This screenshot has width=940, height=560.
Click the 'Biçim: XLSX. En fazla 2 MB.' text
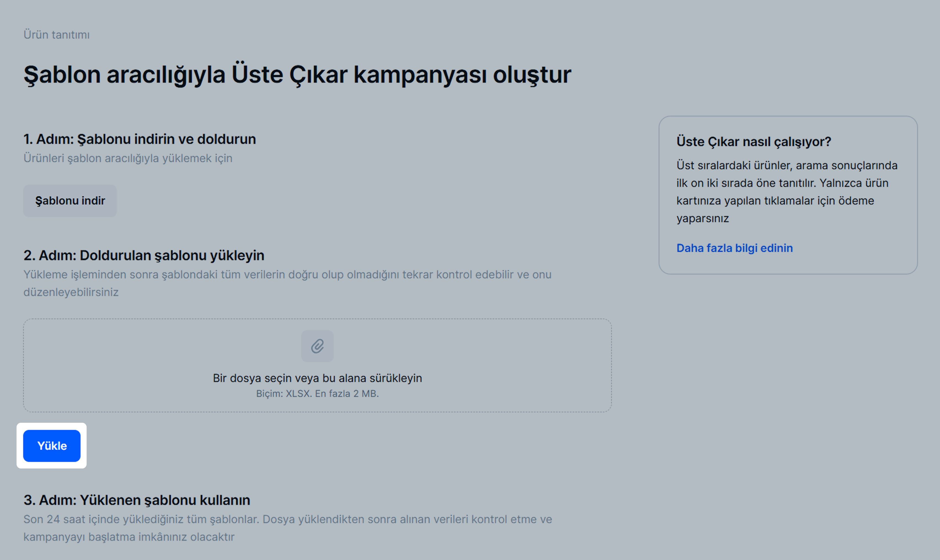(317, 394)
